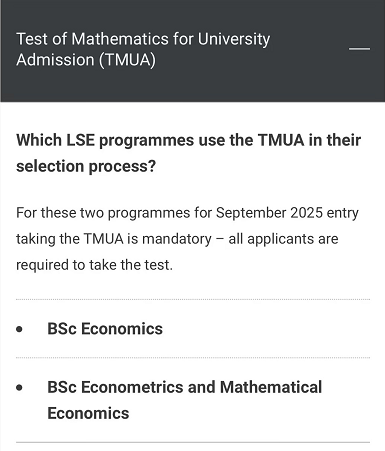Click 'Test of Mathematics' in header title
Screen dimensions: 385x451
tap(93, 39)
